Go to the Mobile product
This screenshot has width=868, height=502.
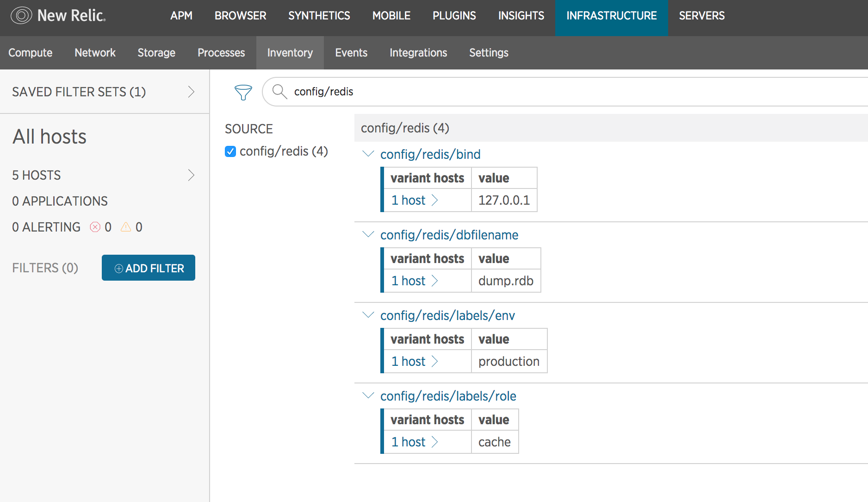click(391, 16)
